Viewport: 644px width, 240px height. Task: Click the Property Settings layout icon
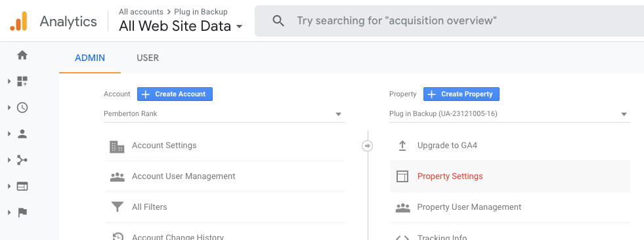tap(402, 176)
